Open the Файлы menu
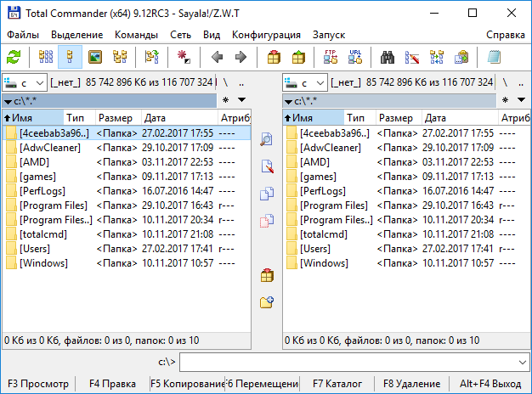Screen dimensions: 532x394 (23, 35)
